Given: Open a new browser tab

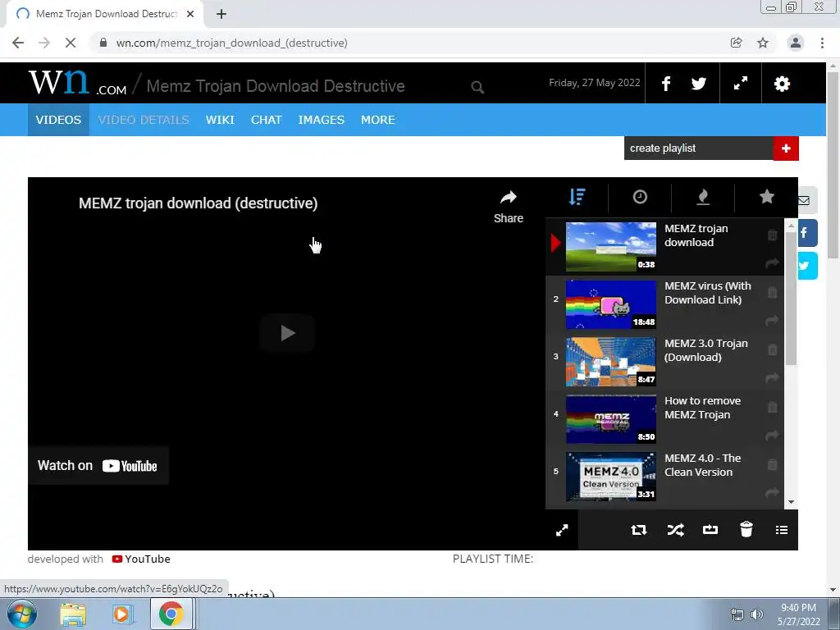Looking at the screenshot, I should [x=221, y=14].
